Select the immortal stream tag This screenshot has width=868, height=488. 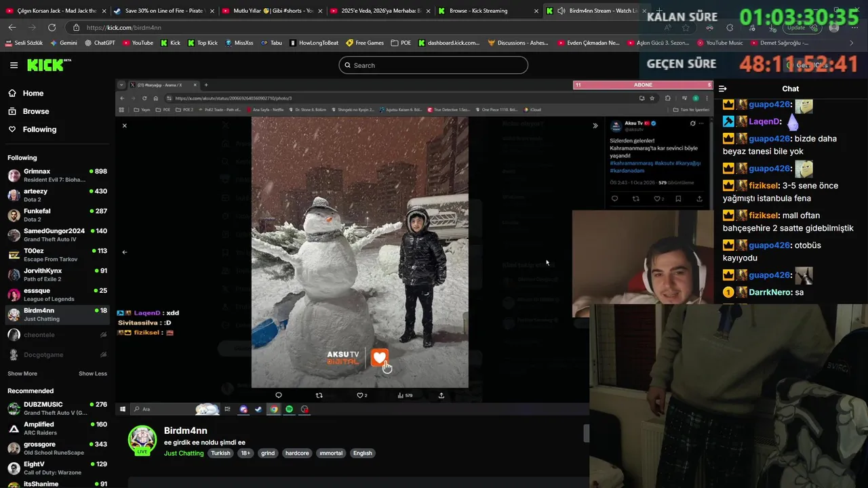click(331, 453)
